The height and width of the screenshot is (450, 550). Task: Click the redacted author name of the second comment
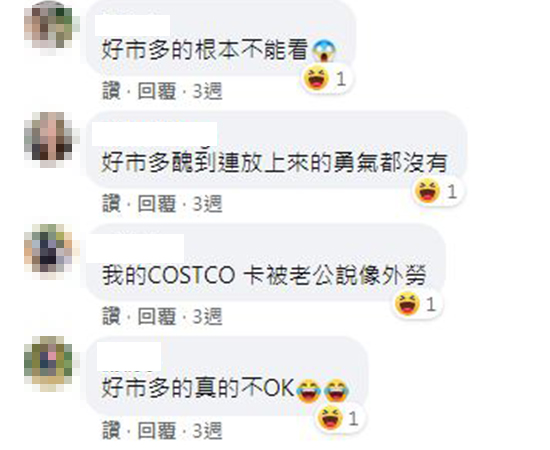[154, 134]
